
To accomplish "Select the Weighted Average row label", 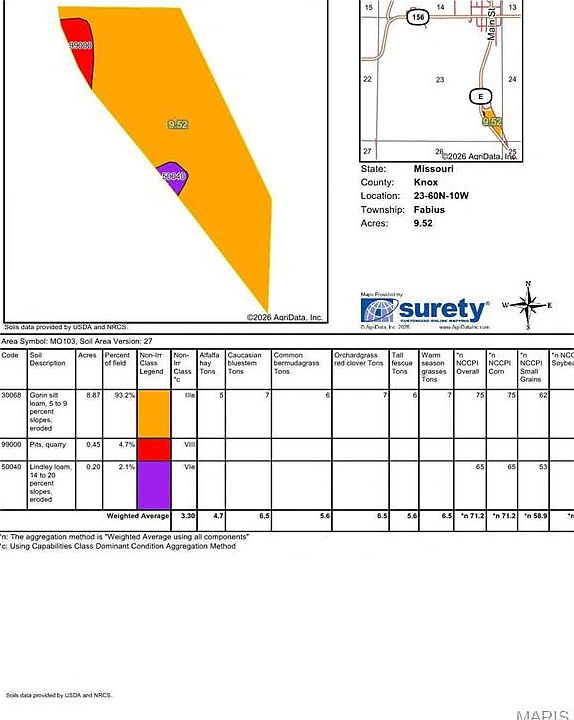I will (x=138, y=516).
